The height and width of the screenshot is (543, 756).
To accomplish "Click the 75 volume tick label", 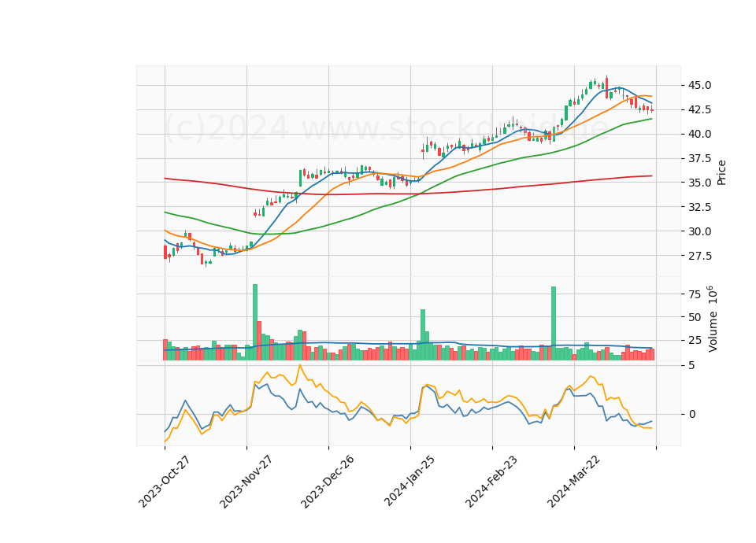I will pos(695,294).
